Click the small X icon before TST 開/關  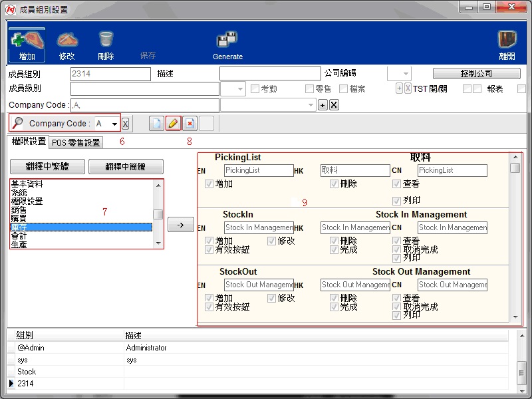pyautogui.click(x=408, y=88)
